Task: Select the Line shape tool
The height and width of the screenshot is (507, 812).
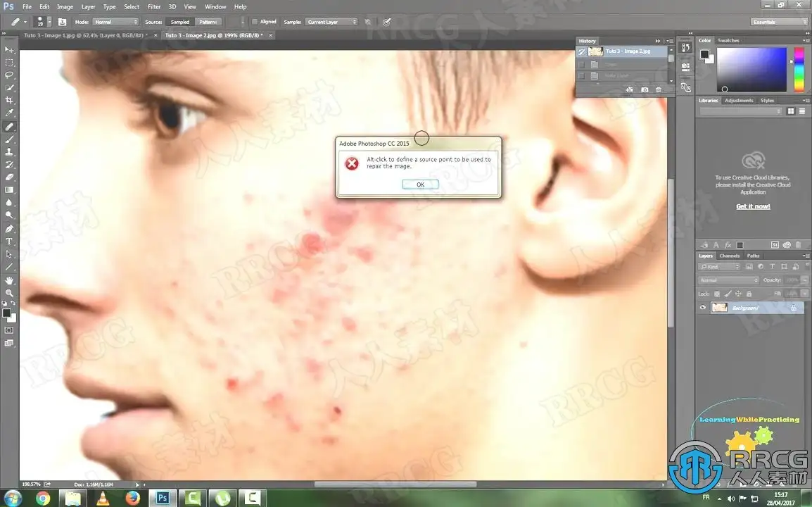Action: tap(9, 267)
